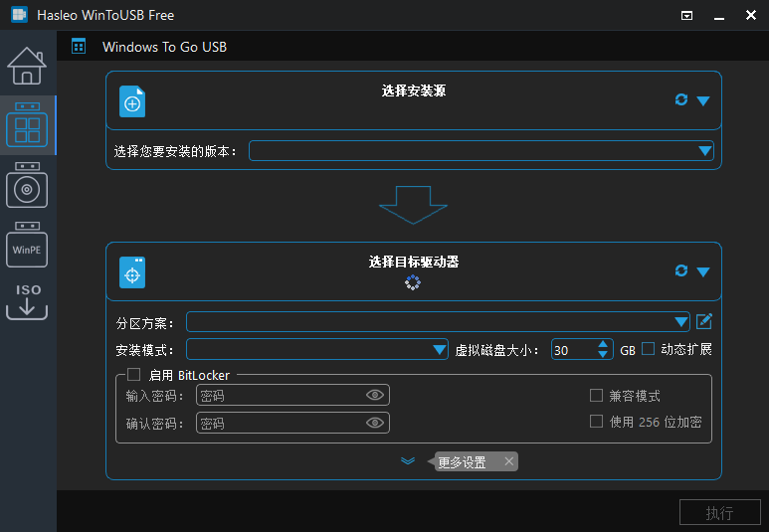The width and height of the screenshot is (769, 532).
Task: Click the 确认密码 input field
Action: tap(282, 424)
